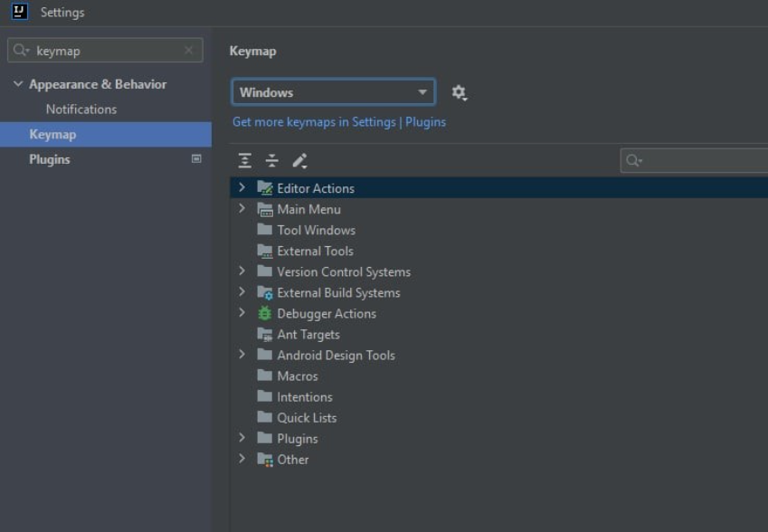Follow Get more keymaps in Settings | Plugins link
The width and height of the screenshot is (768, 532).
(x=339, y=122)
